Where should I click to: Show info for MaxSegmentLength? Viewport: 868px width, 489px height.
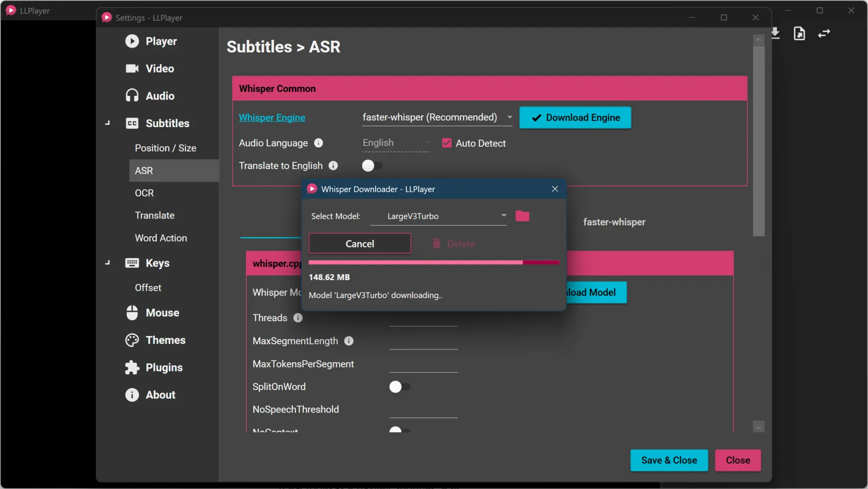coord(349,341)
